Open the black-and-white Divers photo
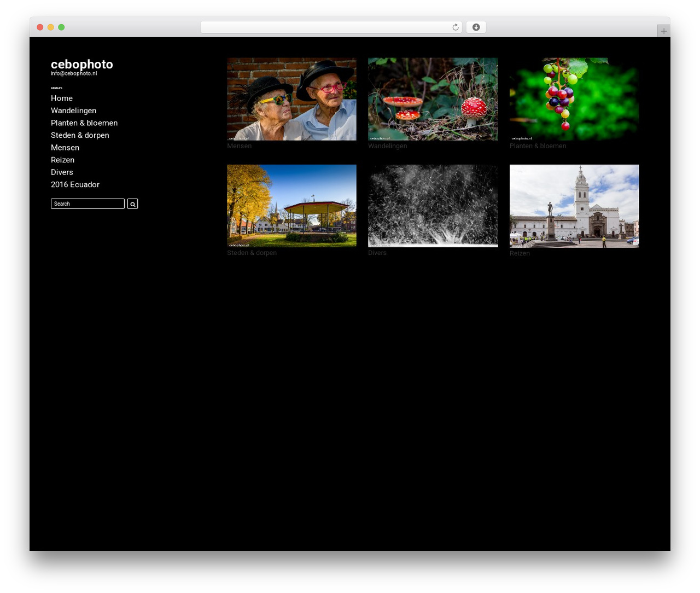Viewport: 700px width, 593px height. coord(433,206)
